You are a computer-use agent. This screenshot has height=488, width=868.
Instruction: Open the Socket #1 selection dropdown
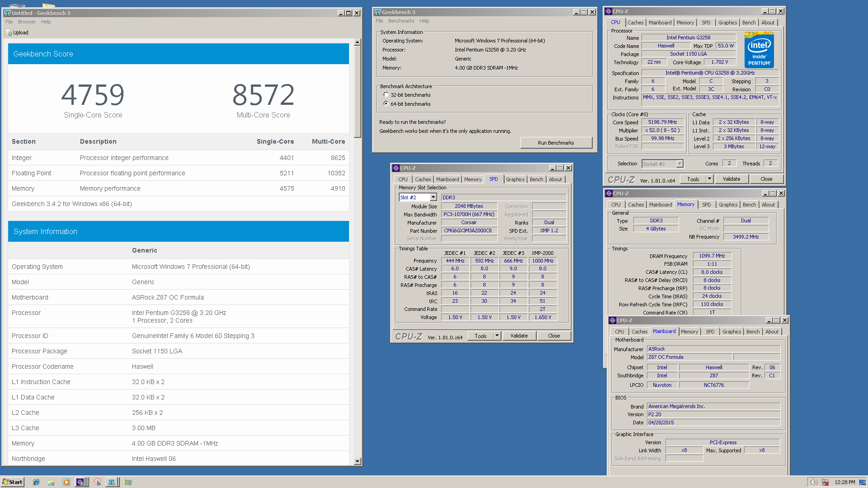click(x=679, y=164)
